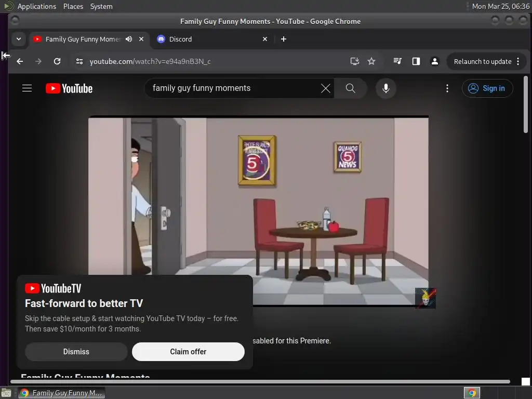Click the video player to pause
The height and width of the screenshot is (399, 532).
click(258, 210)
